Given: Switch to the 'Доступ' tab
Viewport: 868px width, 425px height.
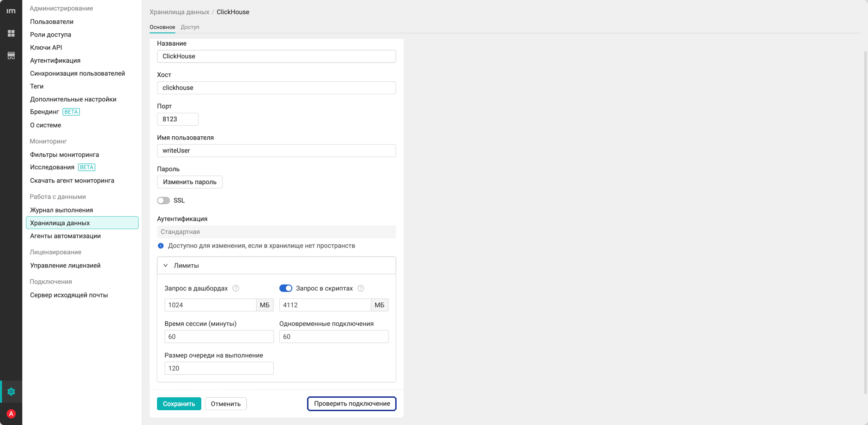Looking at the screenshot, I should 190,27.
